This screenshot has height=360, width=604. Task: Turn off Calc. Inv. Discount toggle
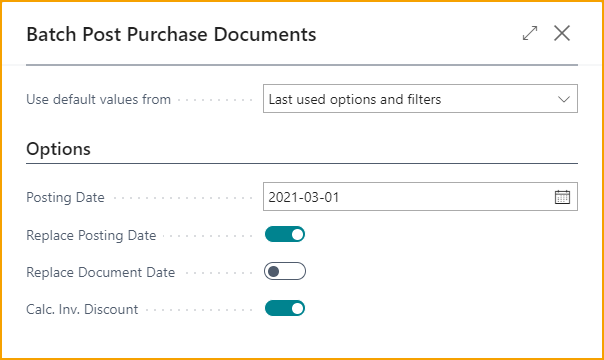(x=285, y=308)
